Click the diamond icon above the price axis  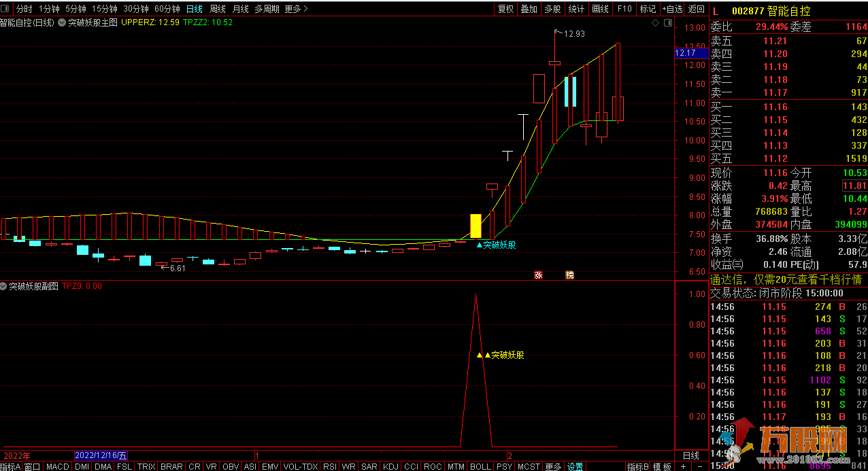point(655,22)
